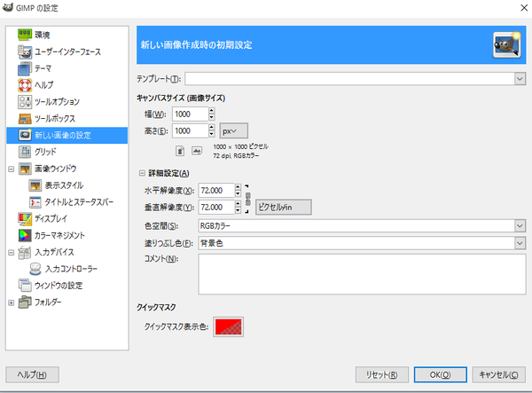Screen dimensions: 532x393
Task: Click the 垂直解像度 input field
Action: (x=216, y=207)
